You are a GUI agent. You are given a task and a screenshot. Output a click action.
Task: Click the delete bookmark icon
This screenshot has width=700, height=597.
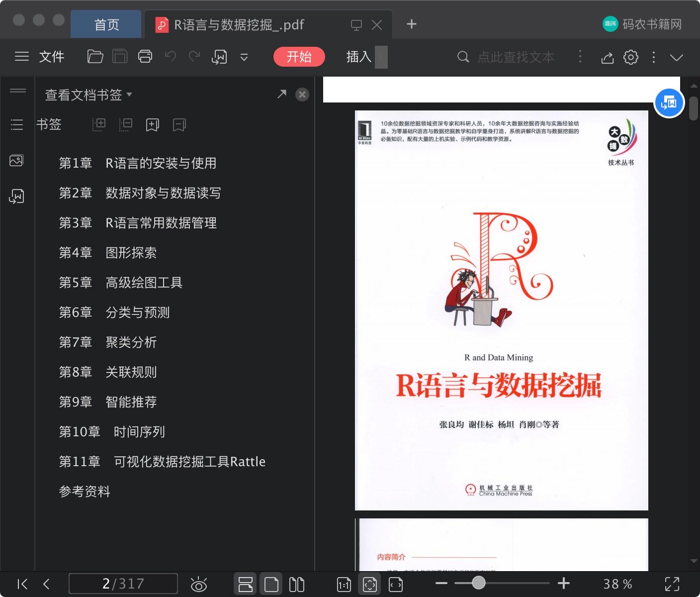point(179,125)
